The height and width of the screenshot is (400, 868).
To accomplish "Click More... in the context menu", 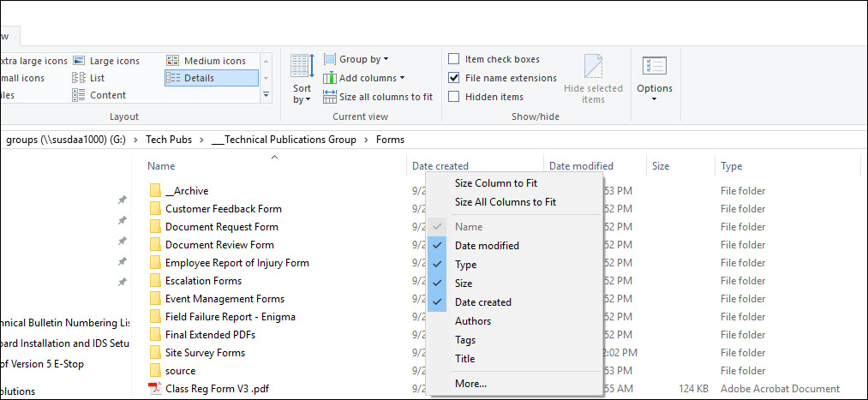I will coord(470,384).
